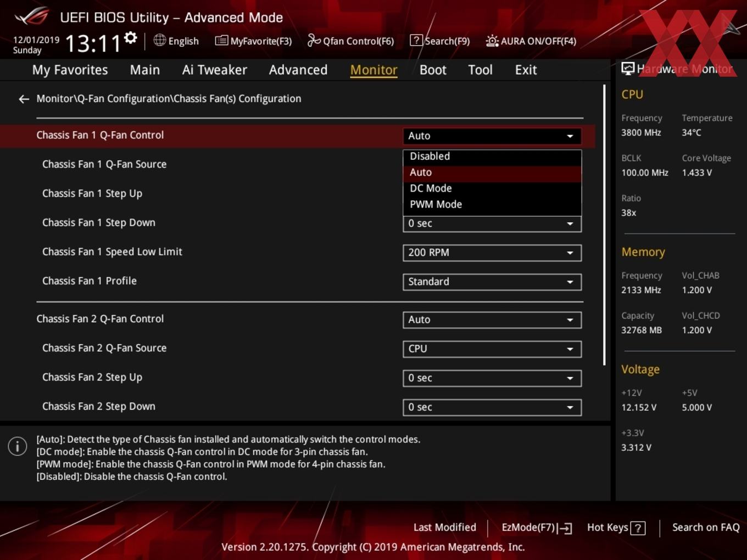Viewport: 747px width, 560px height.
Task: Click the memory capacity 32768 MB value
Action: click(642, 331)
